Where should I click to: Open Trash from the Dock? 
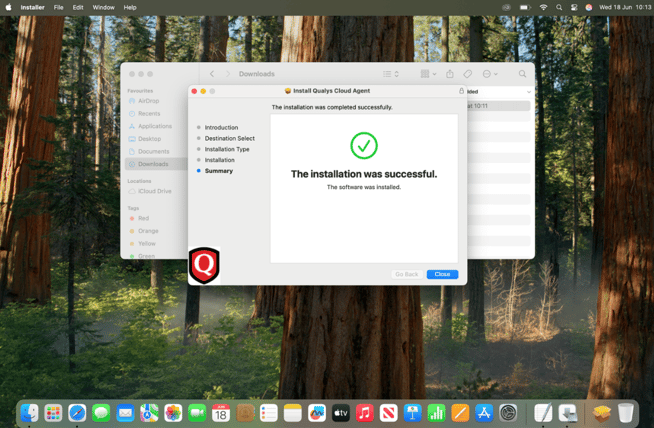pyautogui.click(x=625, y=413)
